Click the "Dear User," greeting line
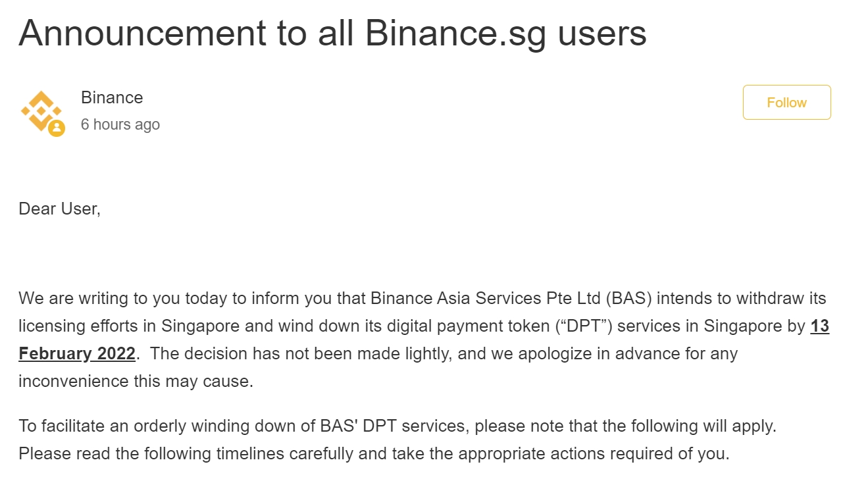This screenshot has height=483, width=868. tap(59, 209)
